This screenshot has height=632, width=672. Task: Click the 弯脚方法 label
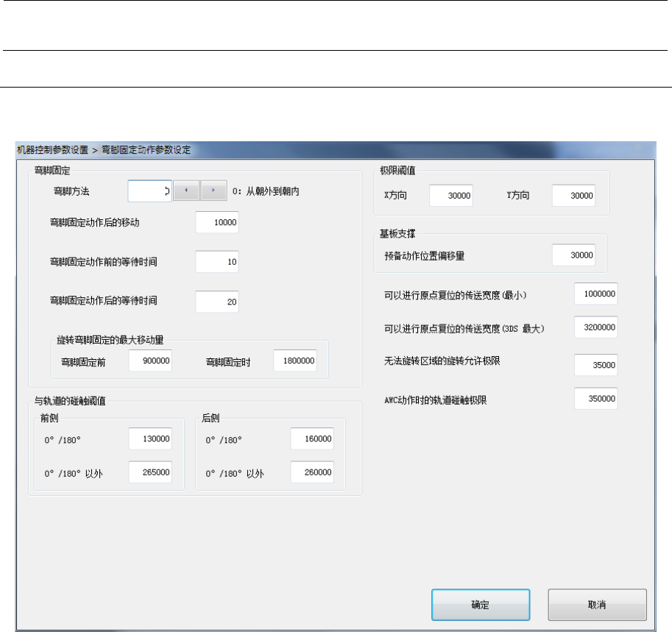[x=71, y=191]
